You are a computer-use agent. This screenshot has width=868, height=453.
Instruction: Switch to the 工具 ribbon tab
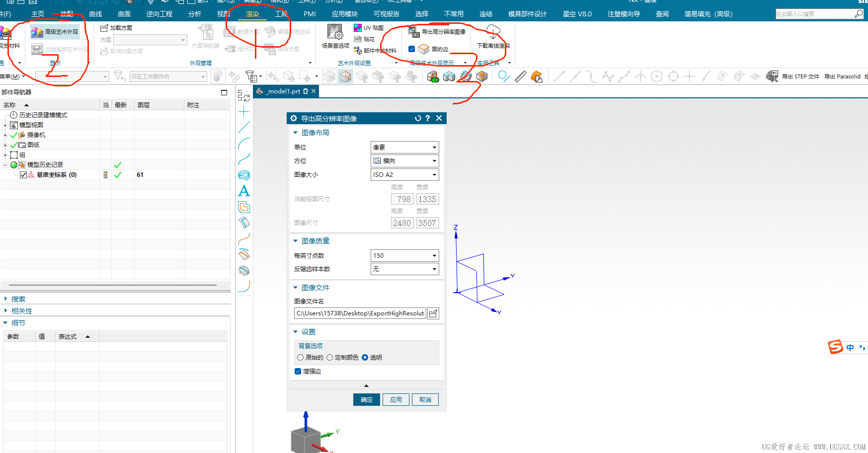282,13
